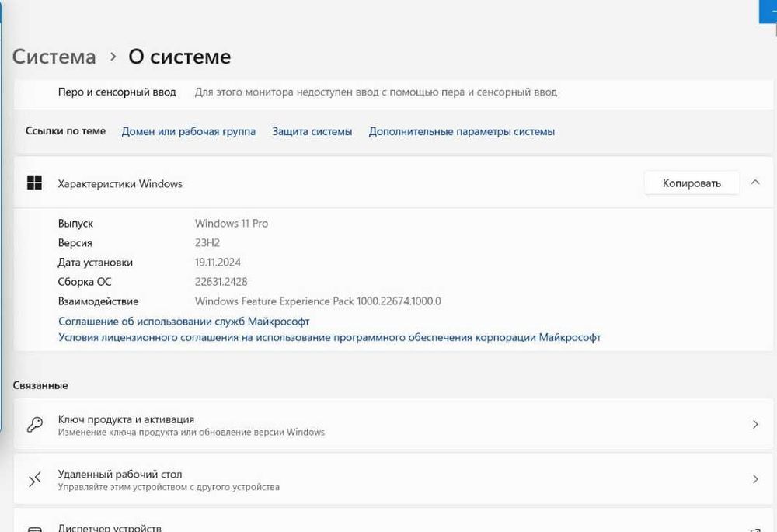Click the Device Manager icon

(35, 529)
